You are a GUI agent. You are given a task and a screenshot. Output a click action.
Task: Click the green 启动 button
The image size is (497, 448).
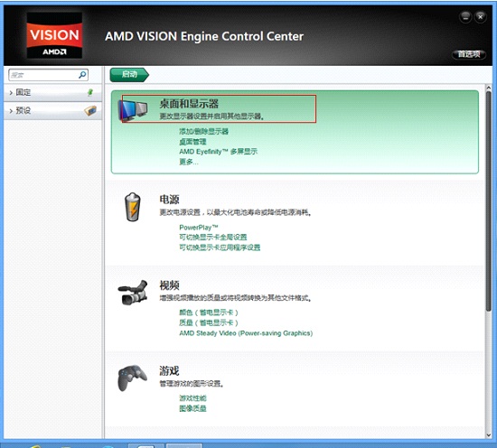click(x=129, y=74)
